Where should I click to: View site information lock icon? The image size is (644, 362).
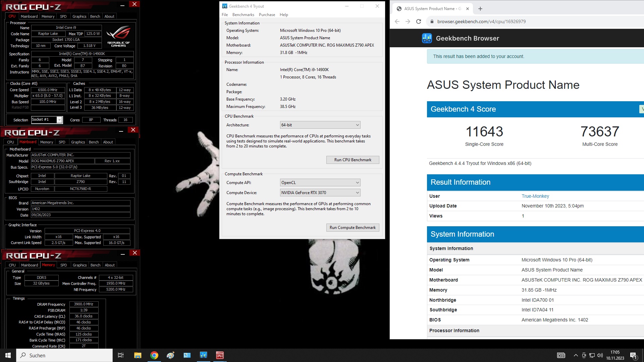[432, 21]
